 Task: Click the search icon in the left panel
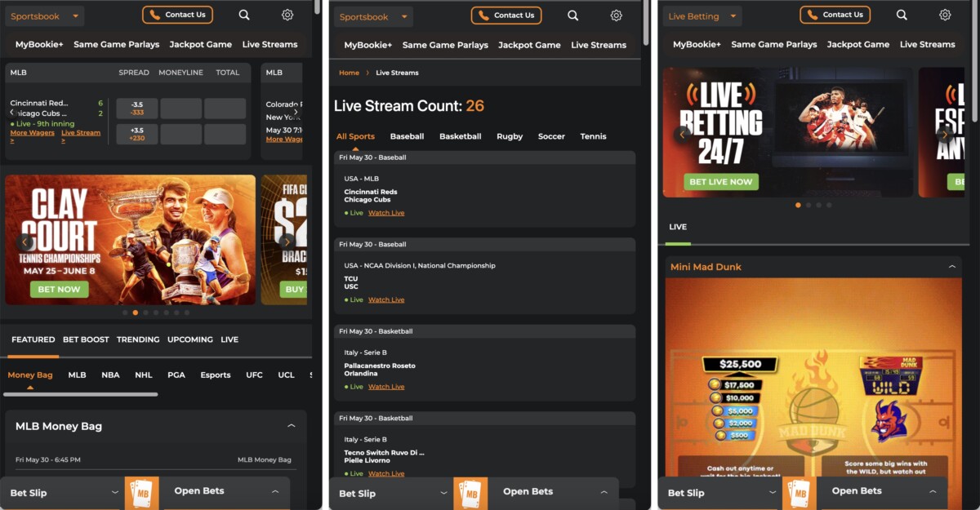(244, 15)
